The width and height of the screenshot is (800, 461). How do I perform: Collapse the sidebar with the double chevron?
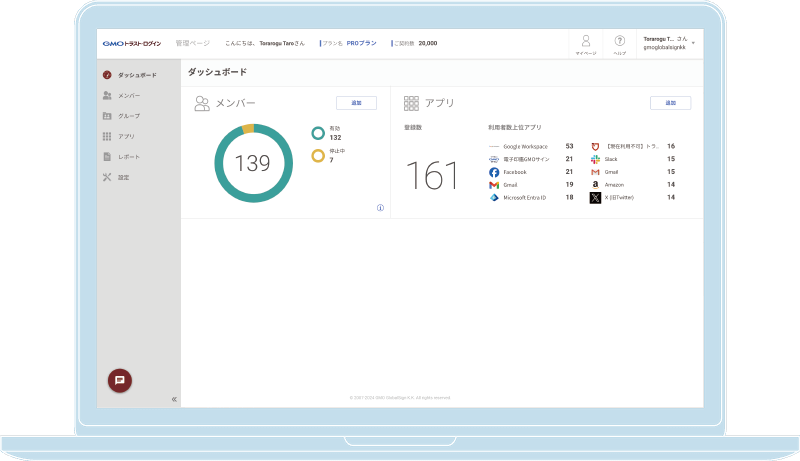pyautogui.click(x=174, y=399)
